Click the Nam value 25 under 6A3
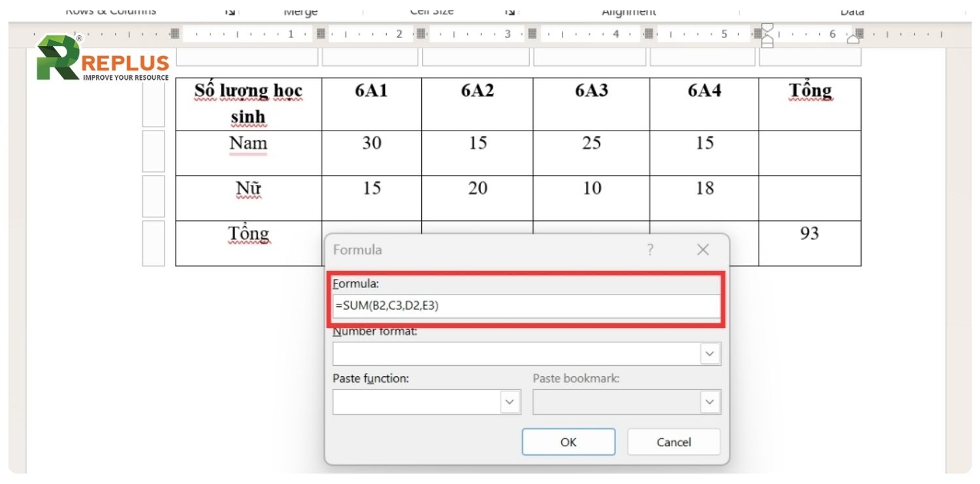Viewport: 980px width, 484px height. [x=591, y=143]
